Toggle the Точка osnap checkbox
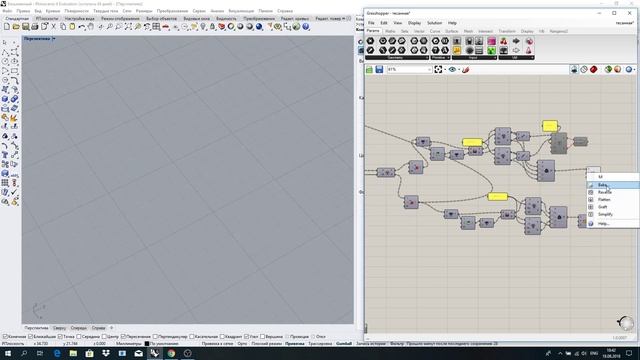The image size is (640, 360). tap(60, 337)
